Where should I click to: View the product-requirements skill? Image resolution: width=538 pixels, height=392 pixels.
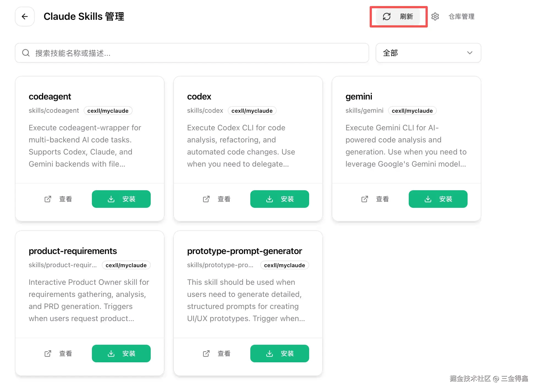click(59, 354)
